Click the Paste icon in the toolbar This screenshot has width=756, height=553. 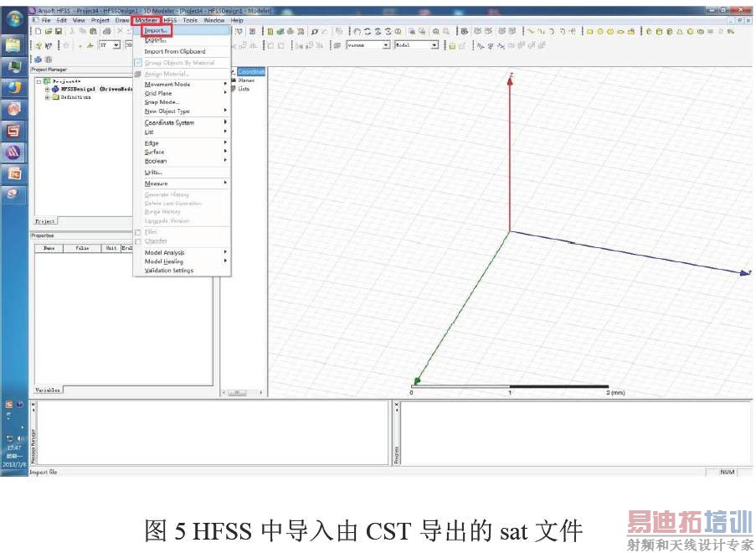point(93,31)
